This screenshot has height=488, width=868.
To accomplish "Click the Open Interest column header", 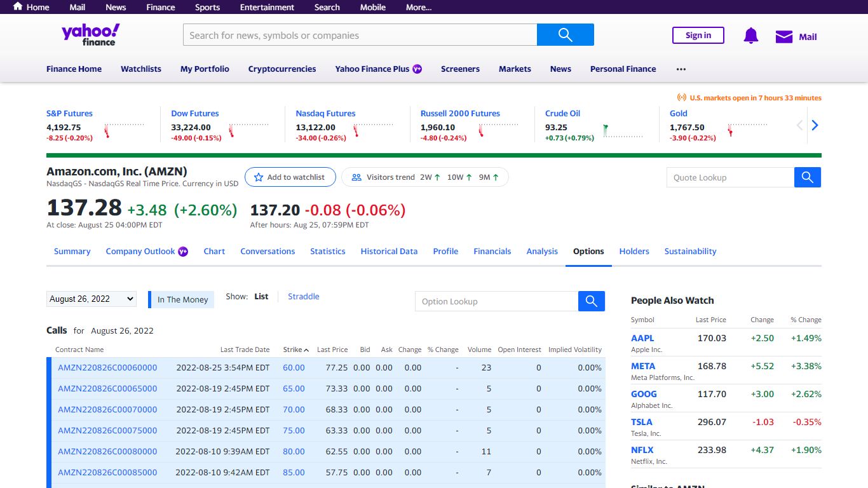I will [x=519, y=349].
